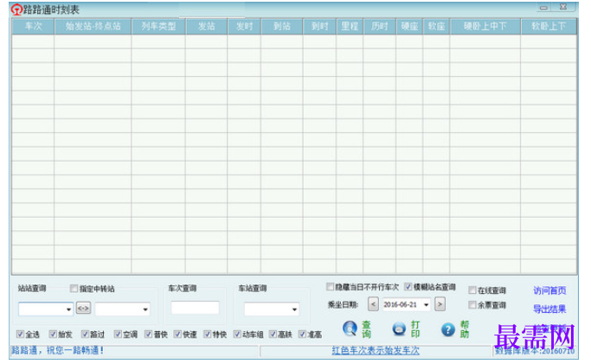Image resolution: width=591 pixels, height=364 pixels.
Task: Toggle the 特快 train type checkbox
Action: [208, 334]
